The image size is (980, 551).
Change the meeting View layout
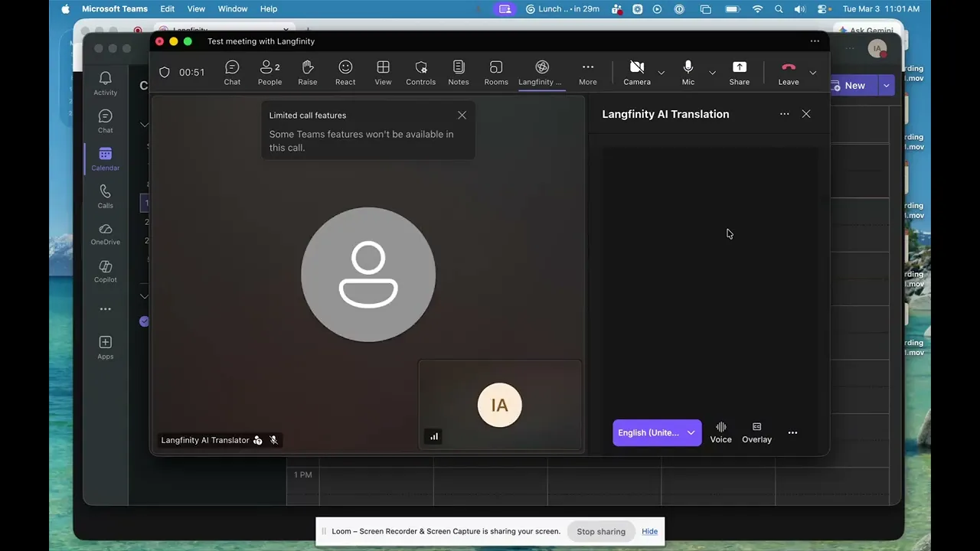[383, 73]
